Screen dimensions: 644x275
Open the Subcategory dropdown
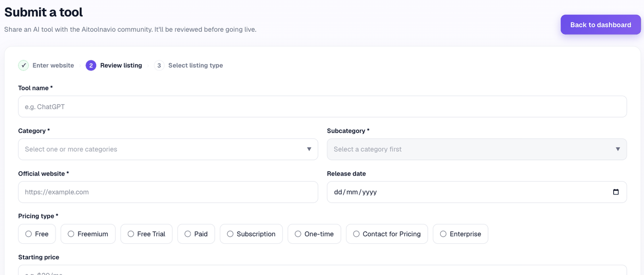tap(477, 149)
